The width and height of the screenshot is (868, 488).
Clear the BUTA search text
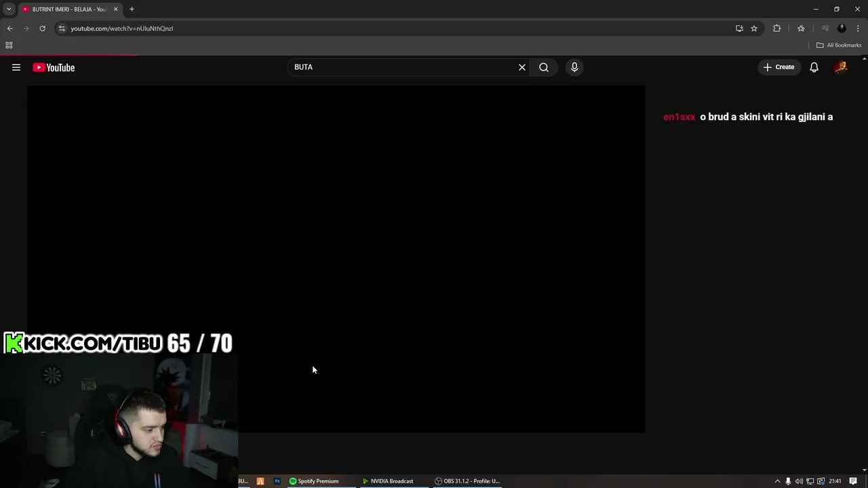tap(522, 67)
